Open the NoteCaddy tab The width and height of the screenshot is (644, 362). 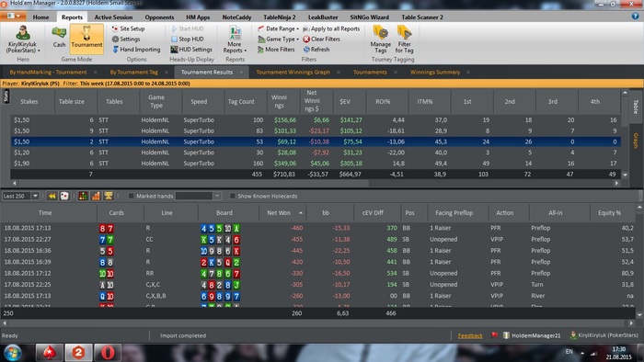point(236,17)
